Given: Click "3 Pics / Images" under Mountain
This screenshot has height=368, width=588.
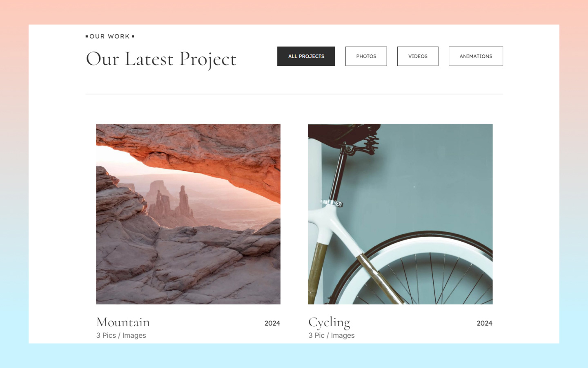Looking at the screenshot, I should (121, 335).
